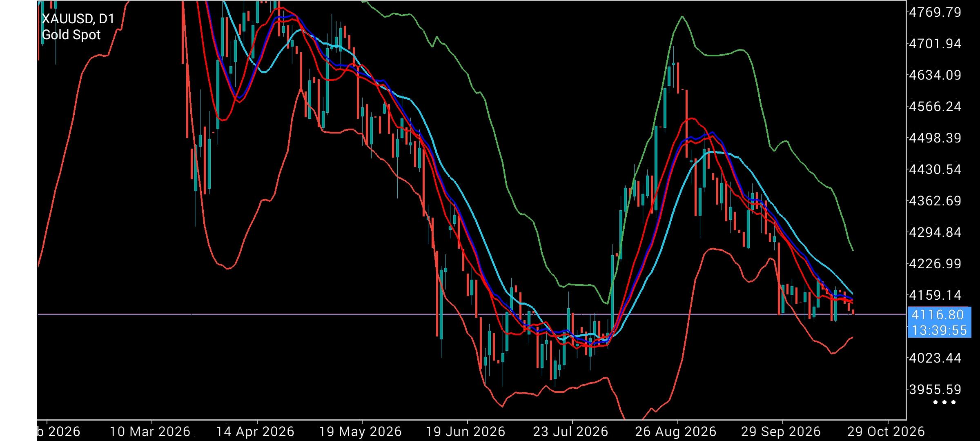This screenshot has height=441, width=980.
Task: Click the 4769.79 price scale label
Action: [935, 12]
